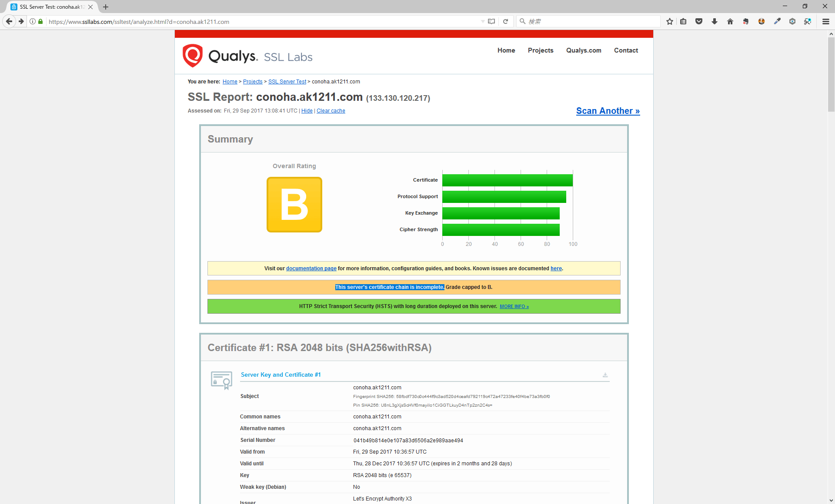Image resolution: width=835 pixels, height=504 pixels.
Task: Click the Protocol Support score bar
Action: pos(504,196)
